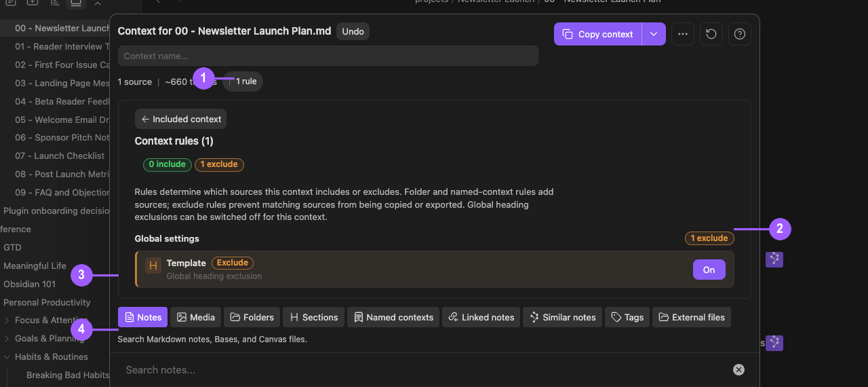Switch to the Notes tab

(x=142, y=317)
